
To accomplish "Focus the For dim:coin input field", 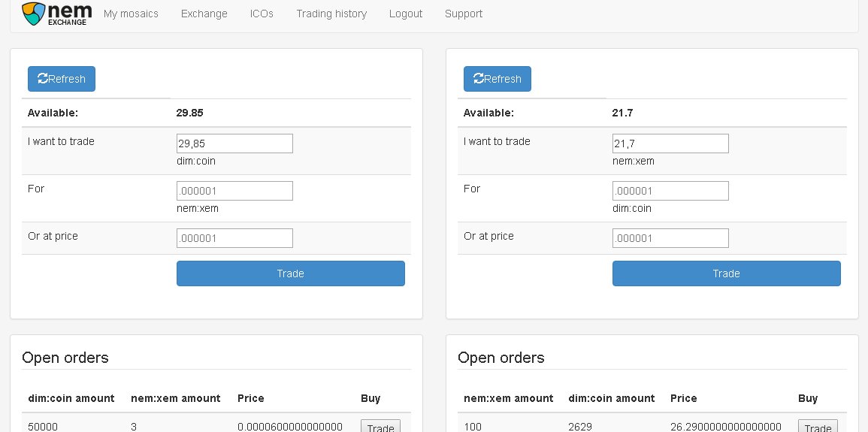I will [670, 191].
